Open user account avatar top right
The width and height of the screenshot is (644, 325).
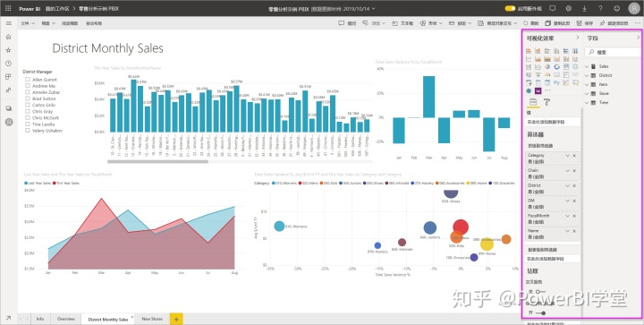pyautogui.click(x=634, y=8)
